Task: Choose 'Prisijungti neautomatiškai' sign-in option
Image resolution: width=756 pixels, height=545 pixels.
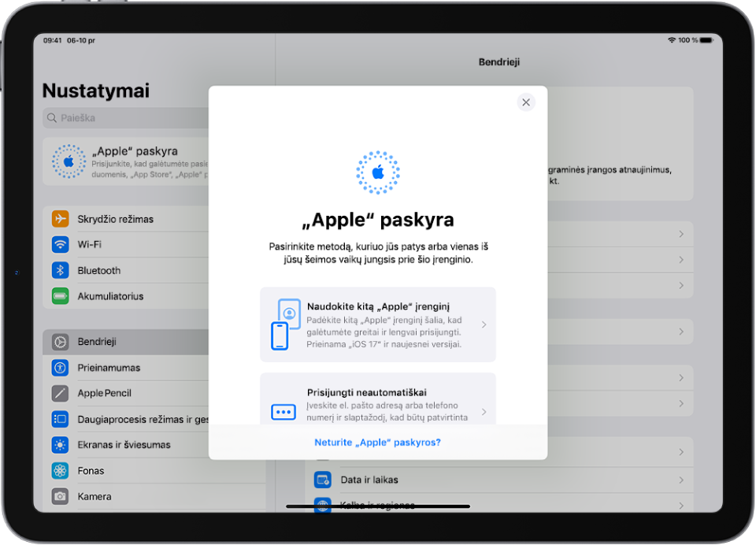Action: (x=378, y=399)
